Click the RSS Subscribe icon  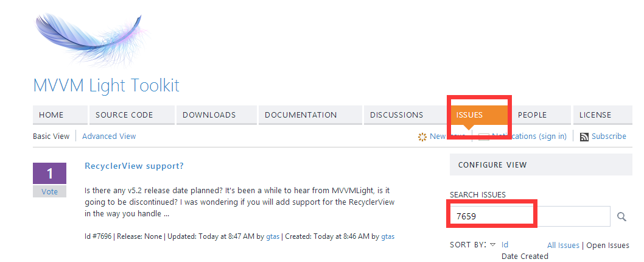[584, 137]
